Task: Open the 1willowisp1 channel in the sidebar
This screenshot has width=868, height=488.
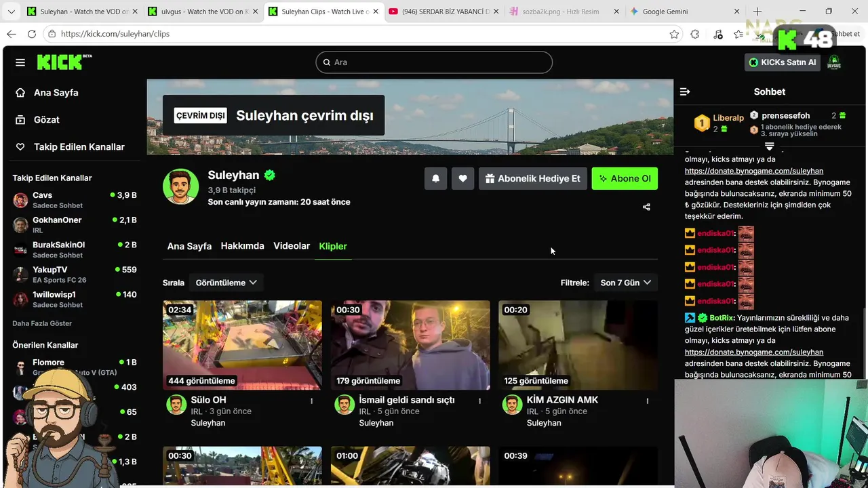Action: click(x=75, y=300)
